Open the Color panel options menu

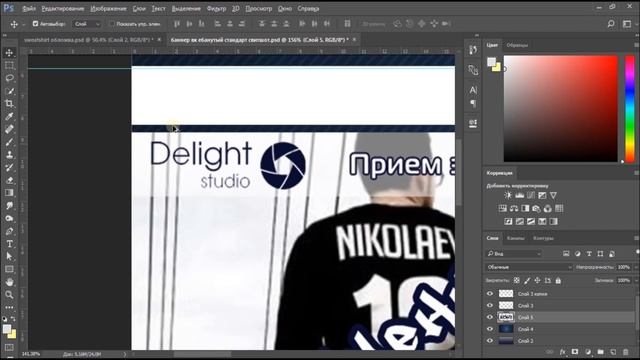pos(636,45)
